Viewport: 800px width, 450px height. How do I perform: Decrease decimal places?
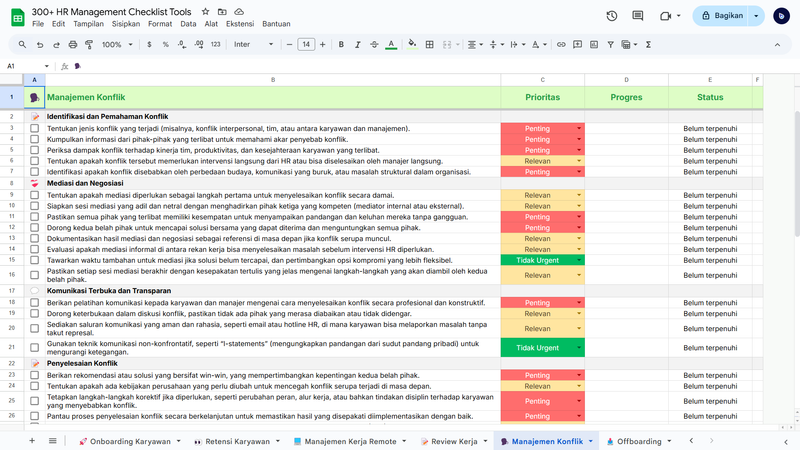tap(182, 45)
